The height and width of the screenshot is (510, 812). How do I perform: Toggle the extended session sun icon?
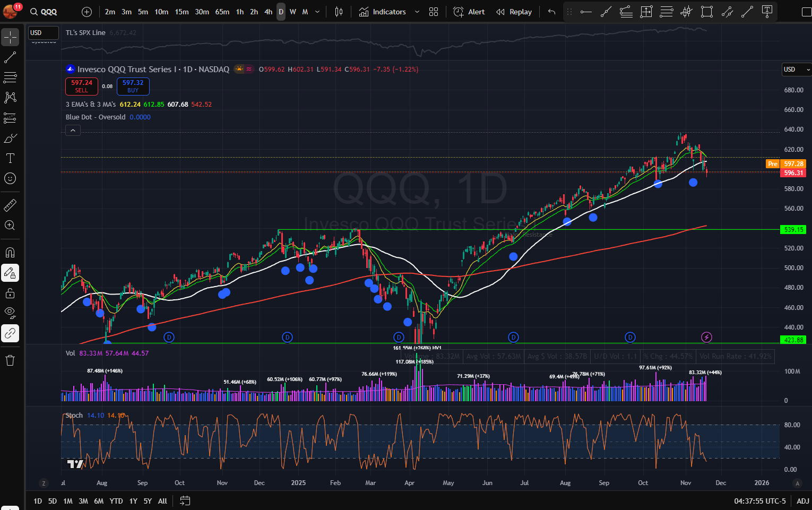click(x=240, y=69)
